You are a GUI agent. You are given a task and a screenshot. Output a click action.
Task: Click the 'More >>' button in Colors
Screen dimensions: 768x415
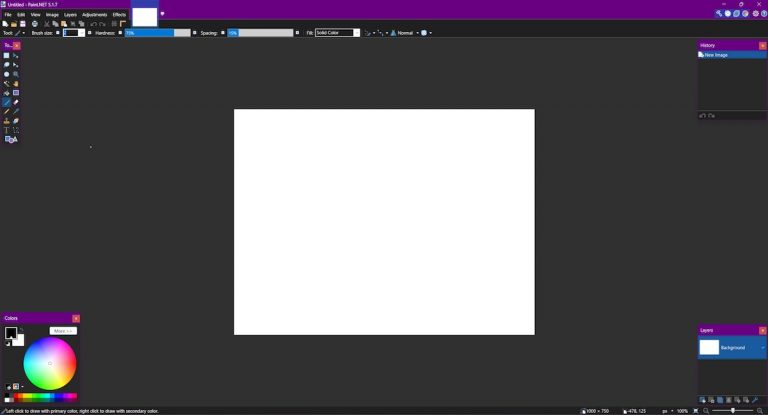click(63, 331)
